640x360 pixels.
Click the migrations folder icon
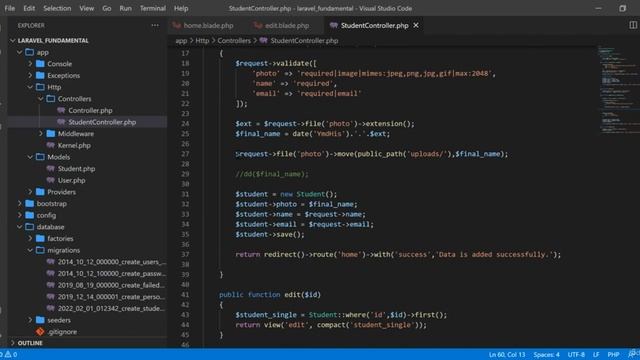point(40,250)
